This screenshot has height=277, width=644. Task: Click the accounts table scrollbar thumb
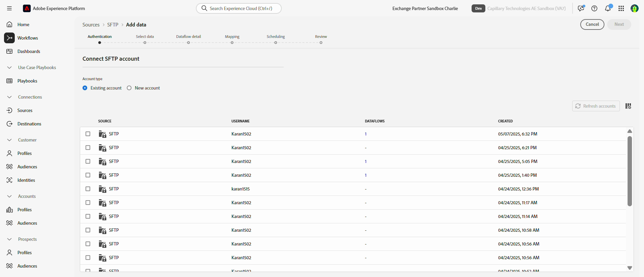pyautogui.click(x=630, y=171)
